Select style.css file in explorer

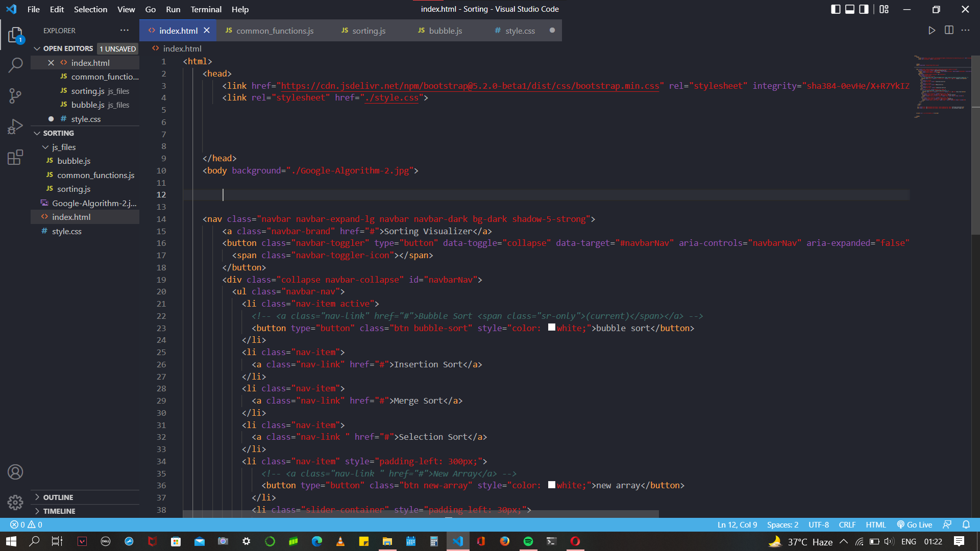click(x=67, y=231)
